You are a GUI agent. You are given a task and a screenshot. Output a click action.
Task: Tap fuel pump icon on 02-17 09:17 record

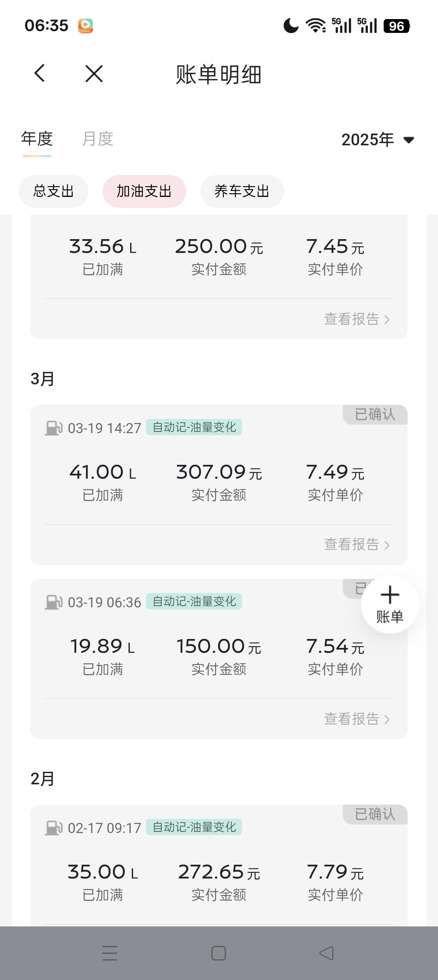(x=54, y=828)
